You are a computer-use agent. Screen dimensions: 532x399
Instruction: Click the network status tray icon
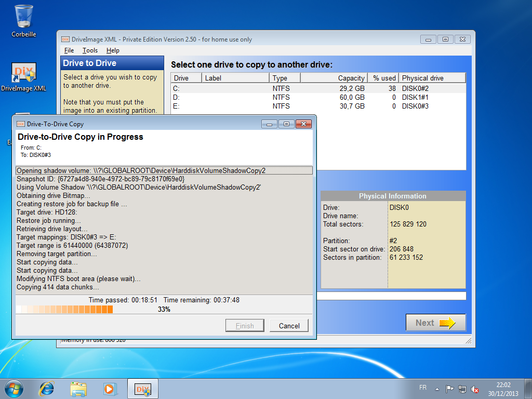(462, 389)
